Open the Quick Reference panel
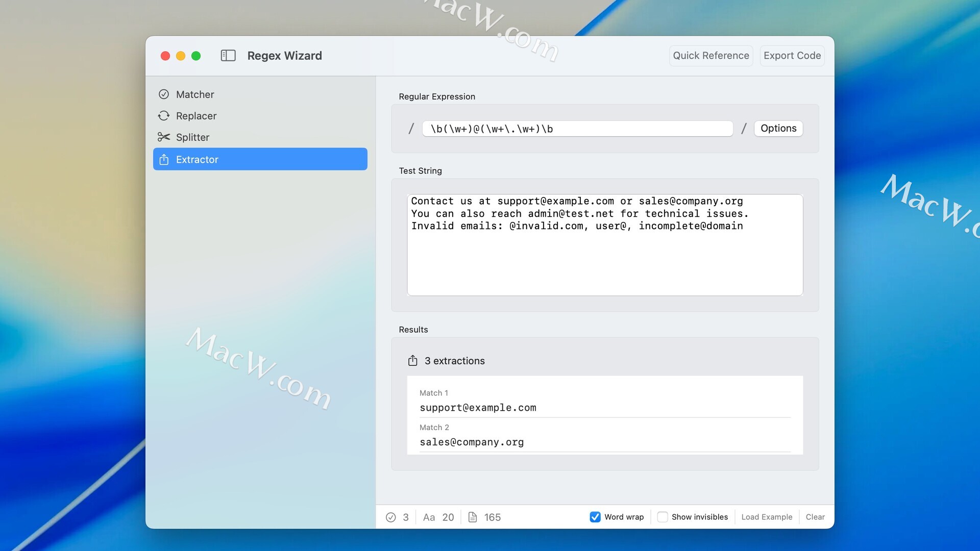This screenshot has width=980, height=551. 710,56
